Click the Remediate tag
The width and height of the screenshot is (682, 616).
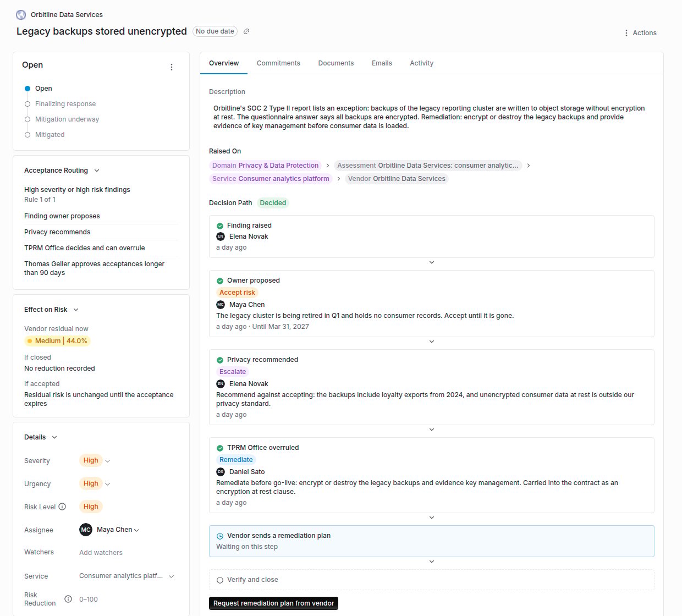click(x=236, y=460)
